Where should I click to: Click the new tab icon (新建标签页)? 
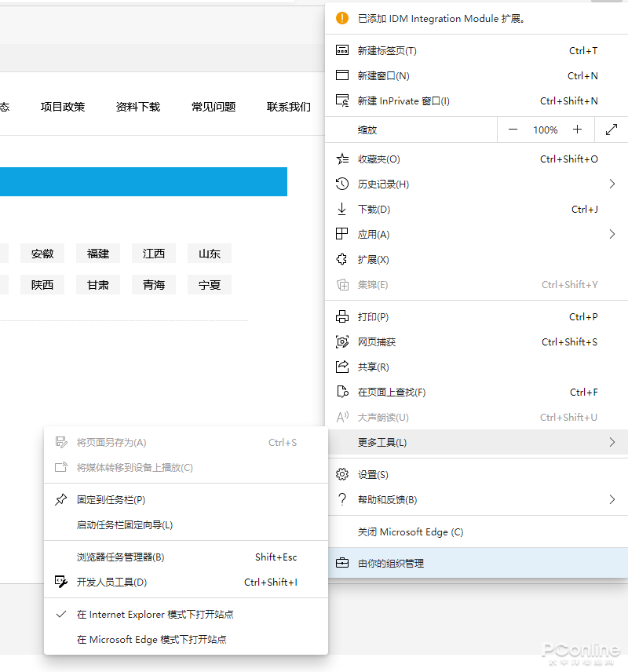(x=341, y=50)
